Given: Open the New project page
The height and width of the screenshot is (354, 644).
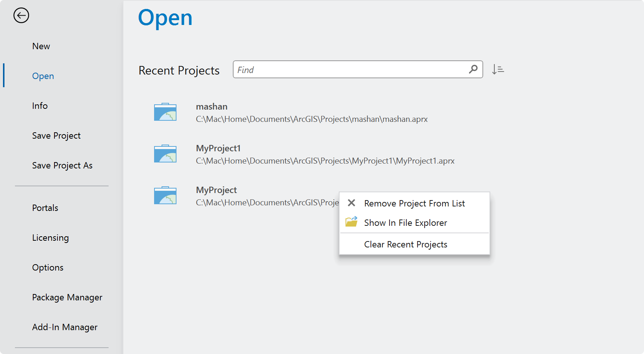Looking at the screenshot, I should (x=41, y=46).
